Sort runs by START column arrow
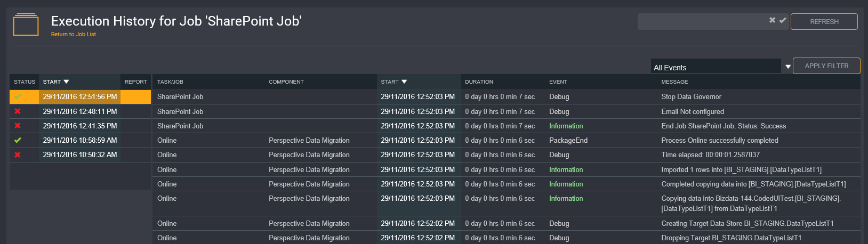 coord(66,82)
